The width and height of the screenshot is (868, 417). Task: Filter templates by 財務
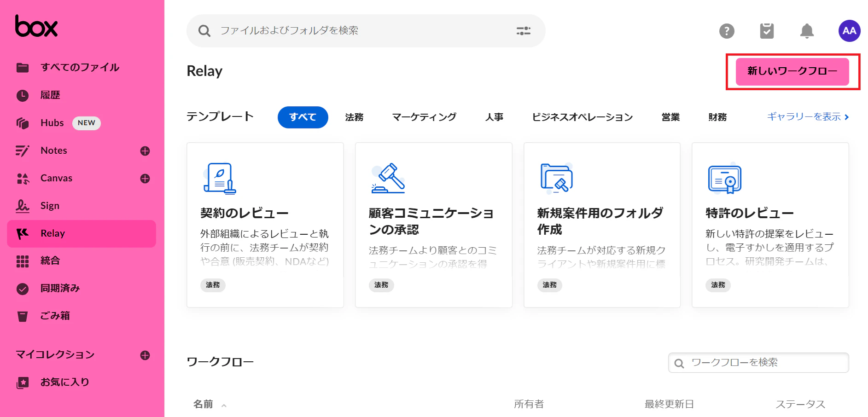(x=717, y=117)
